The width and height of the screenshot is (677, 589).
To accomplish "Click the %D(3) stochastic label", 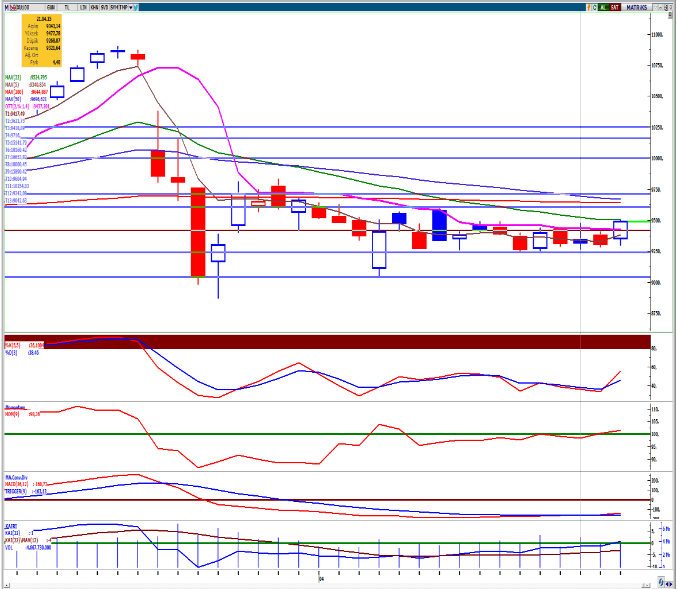I will [x=22, y=353].
